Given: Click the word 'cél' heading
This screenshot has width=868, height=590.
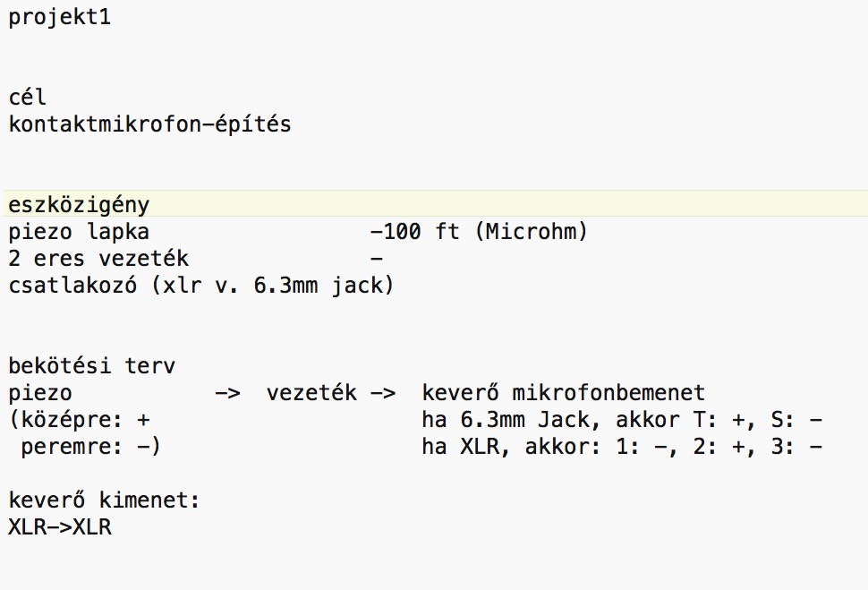Looking at the screenshot, I should [27, 97].
